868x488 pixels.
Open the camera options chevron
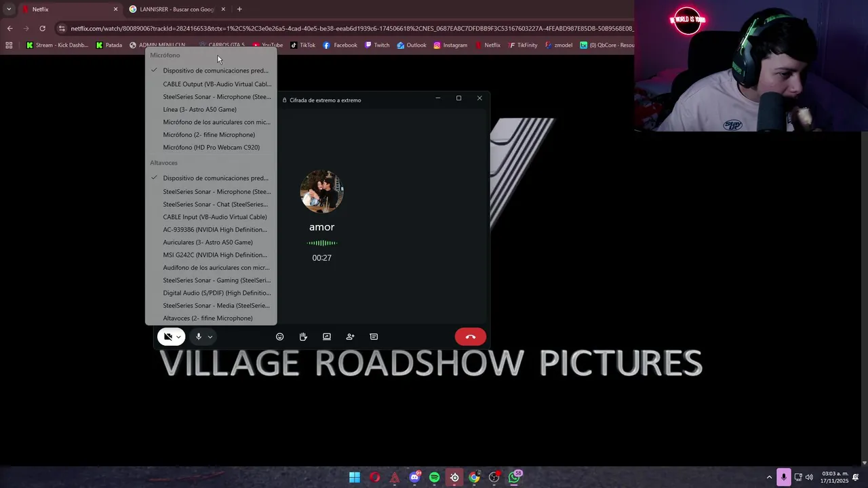(178, 337)
